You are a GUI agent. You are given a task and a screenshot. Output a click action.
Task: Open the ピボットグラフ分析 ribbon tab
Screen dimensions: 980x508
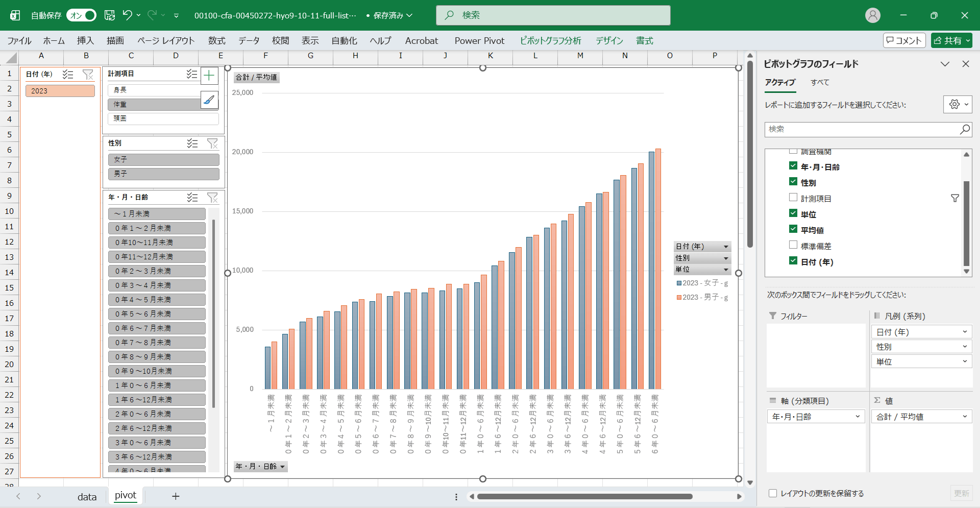tap(550, 41)
